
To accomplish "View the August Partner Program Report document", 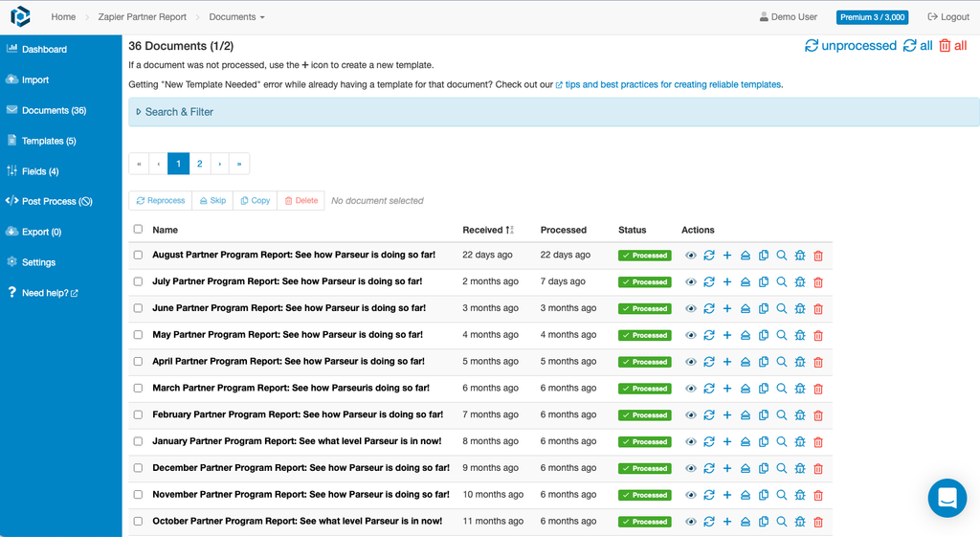I will [691, 255].
